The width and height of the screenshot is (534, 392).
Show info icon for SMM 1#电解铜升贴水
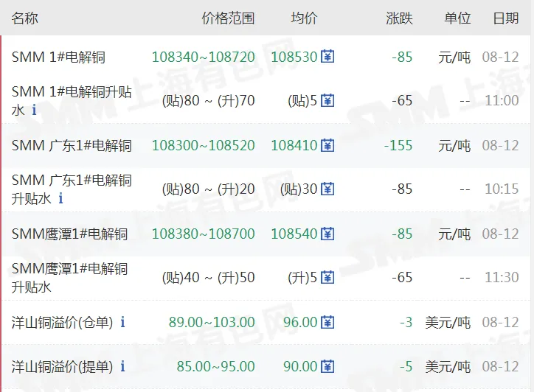tap(34, 110)
